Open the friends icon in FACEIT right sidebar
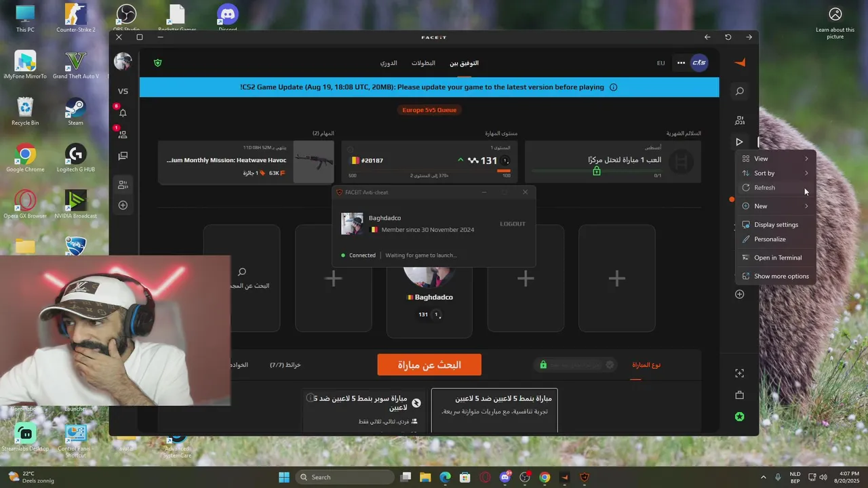This screenshot has height=488, width=868. tap(740, 120)
